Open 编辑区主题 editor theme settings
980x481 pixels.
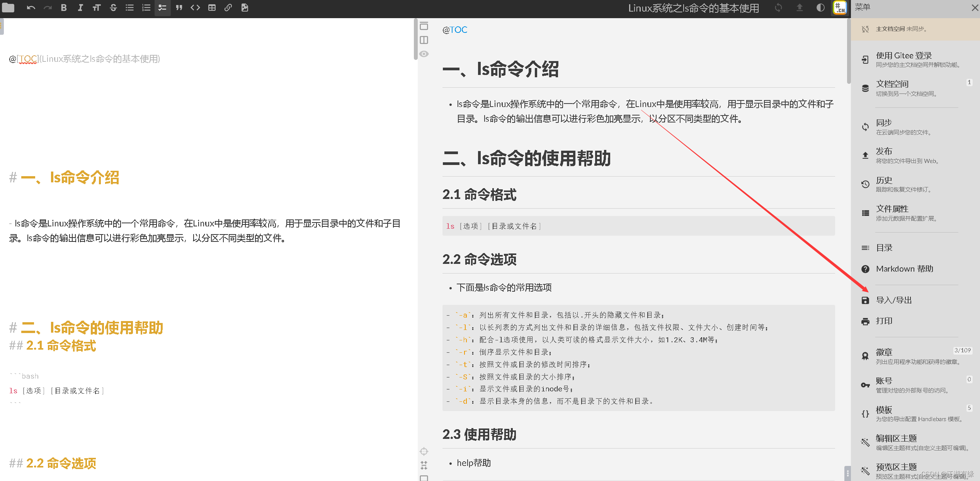tap(915, 442)
